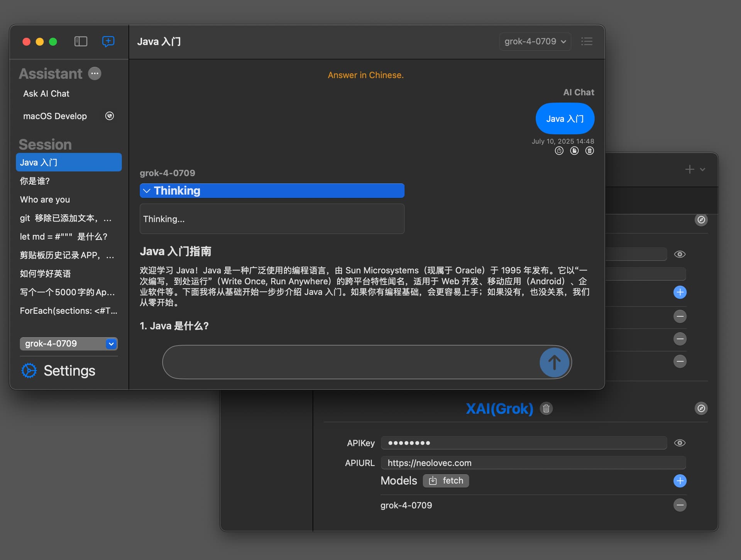Click the Settings gear icon
This screenshot has width=741, height=560.
pyautogui.click(x=29, y=371)
